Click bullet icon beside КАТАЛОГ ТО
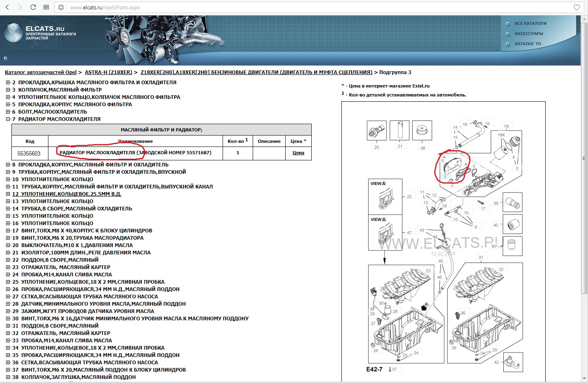This screenshot has width=588, height=383. click(x=507, y=44)
